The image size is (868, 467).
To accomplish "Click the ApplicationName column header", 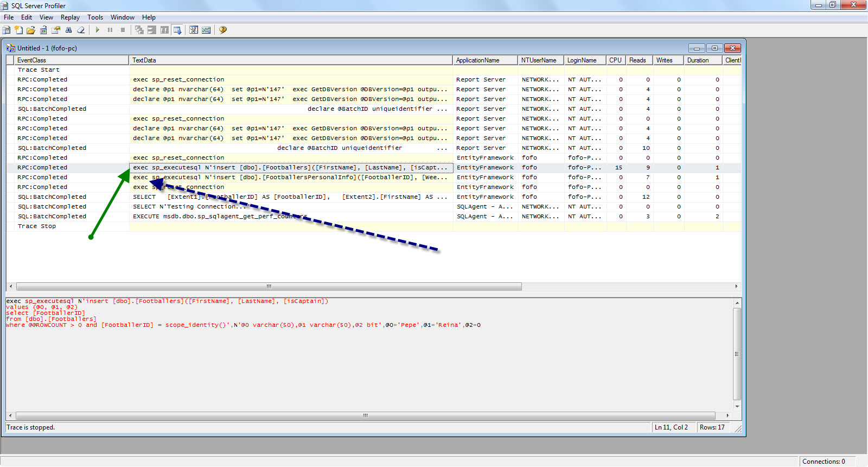I will tap(485, 60).
